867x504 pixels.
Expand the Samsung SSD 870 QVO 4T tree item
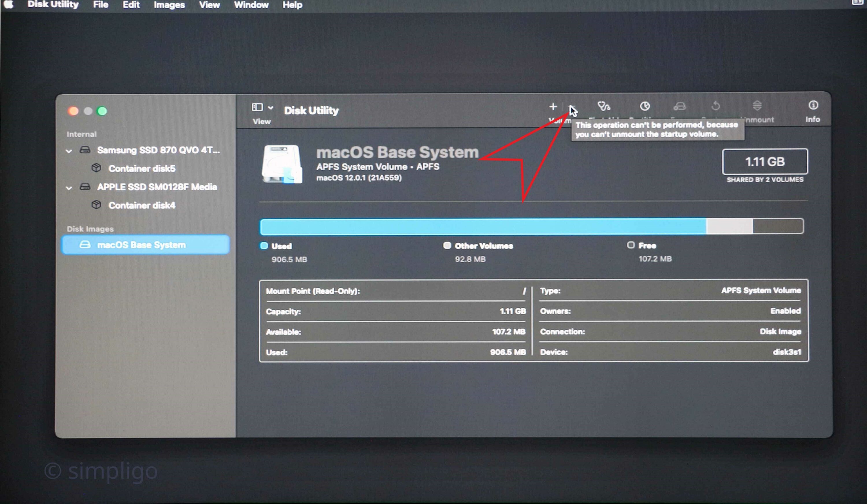(69, 150)
